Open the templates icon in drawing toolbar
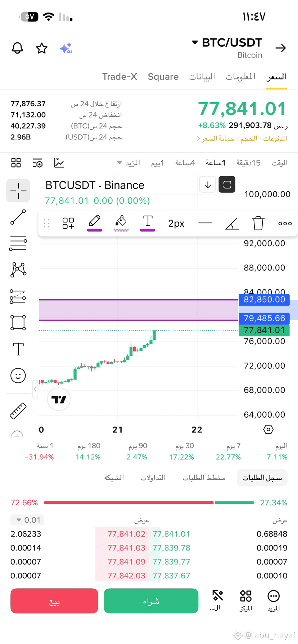This screenshot has height=644, width=298. [x=68, y=223]
